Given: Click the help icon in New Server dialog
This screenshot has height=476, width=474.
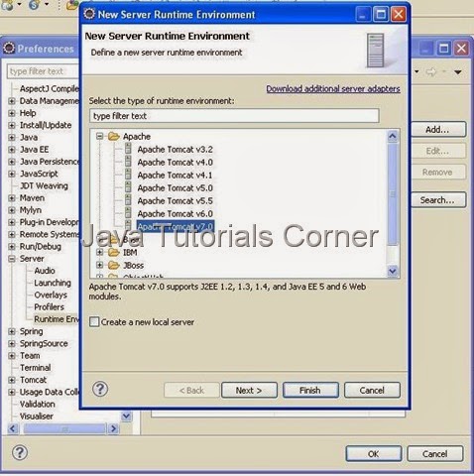Looking at the screenshot, I should click(x=100, y=389).
